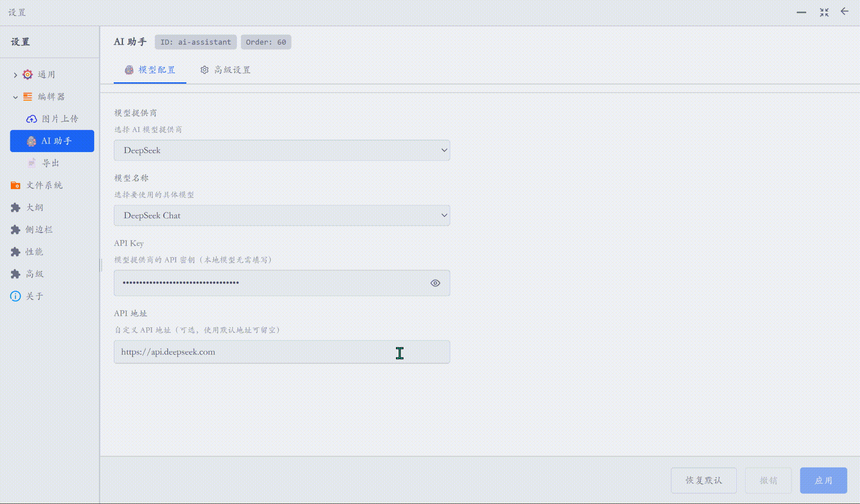This screenshot has height=504, width=860.
Task: Open 图片上传 cloud upload icon
Action: [x=31, y=119]
